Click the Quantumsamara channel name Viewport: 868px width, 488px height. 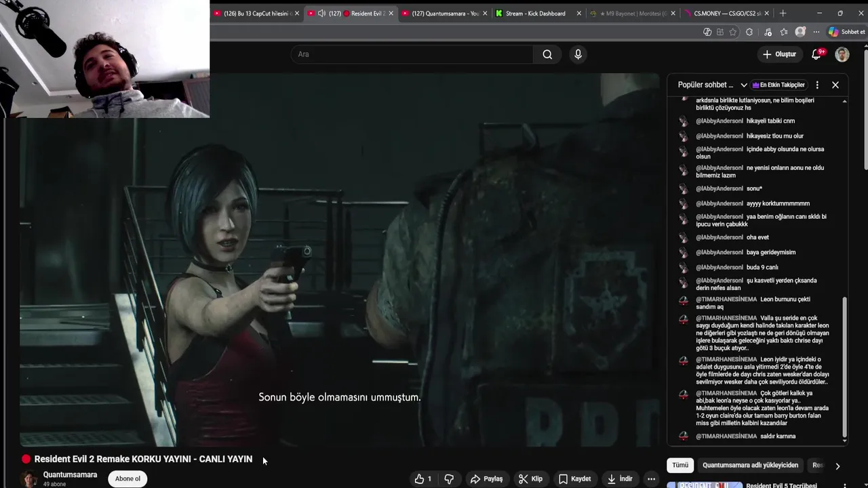(x=70, y=474)
